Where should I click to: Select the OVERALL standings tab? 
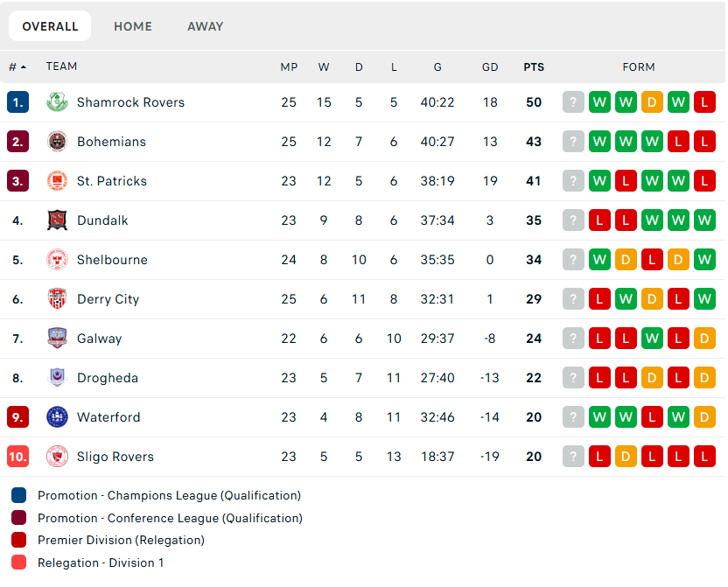[x=50, y=26]
